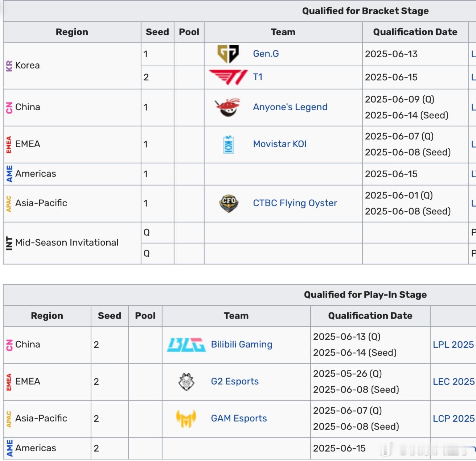Click the T1 team logo
Viewport: 476px width, 461px height.
pos(229,77)
